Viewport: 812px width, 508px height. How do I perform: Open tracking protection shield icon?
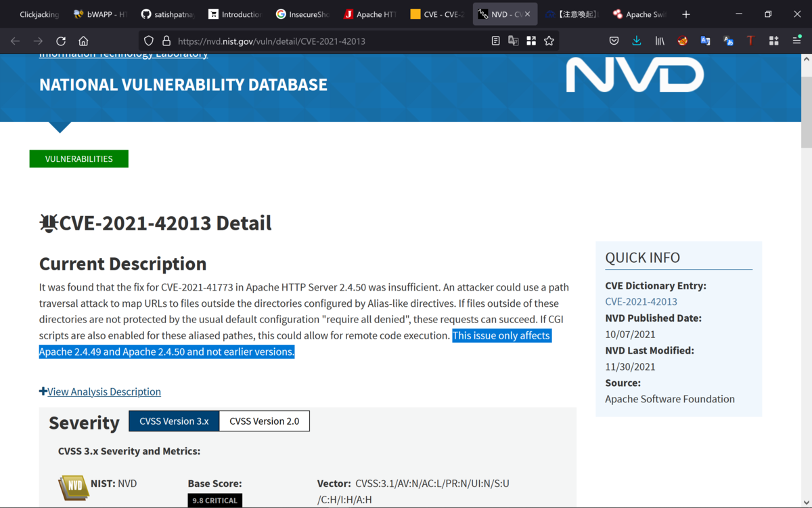[x=149, y=41]
